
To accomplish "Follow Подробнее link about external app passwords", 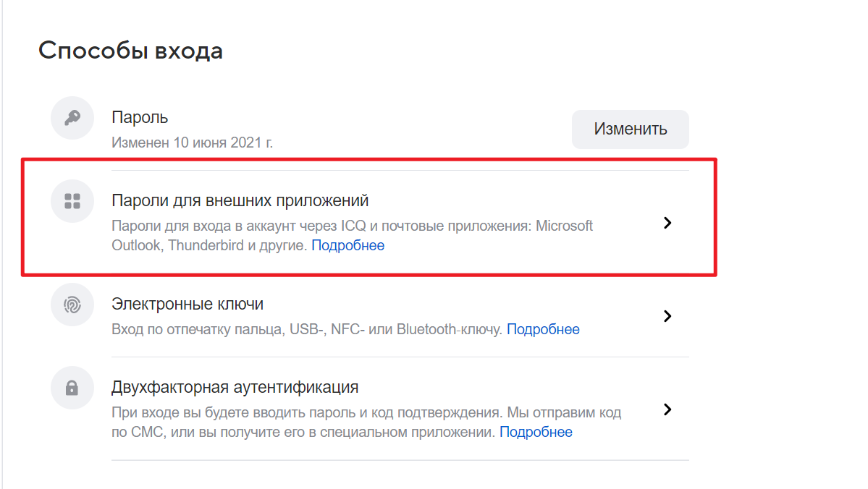I will (347, 245).
